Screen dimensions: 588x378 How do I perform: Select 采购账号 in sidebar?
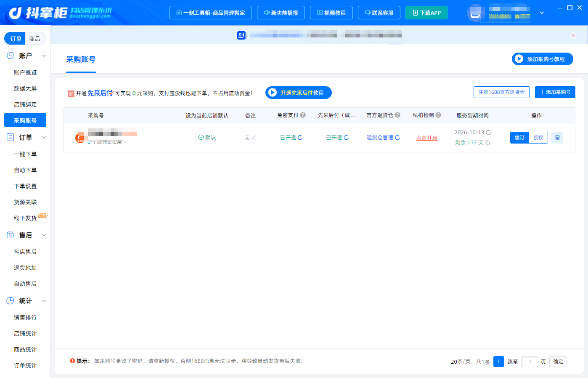click(25, 120)
